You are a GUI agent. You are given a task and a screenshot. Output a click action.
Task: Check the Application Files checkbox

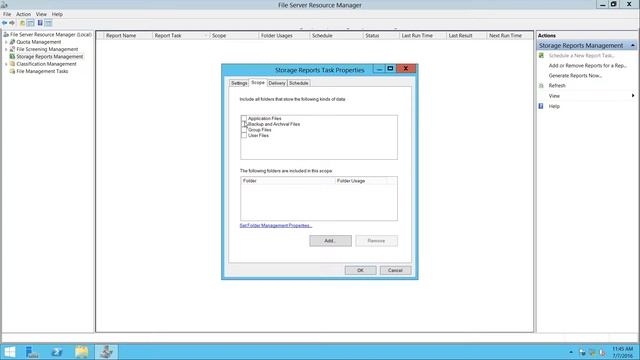[x=244, y=118]
